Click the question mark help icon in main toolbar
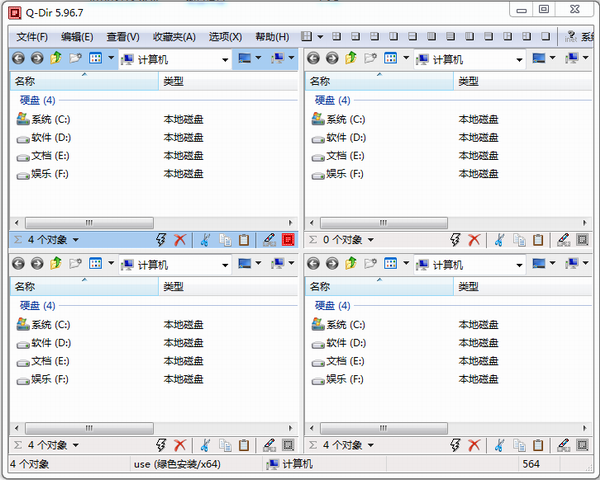Viewport: 600px width, 480px height. click(x=571, y=36)
